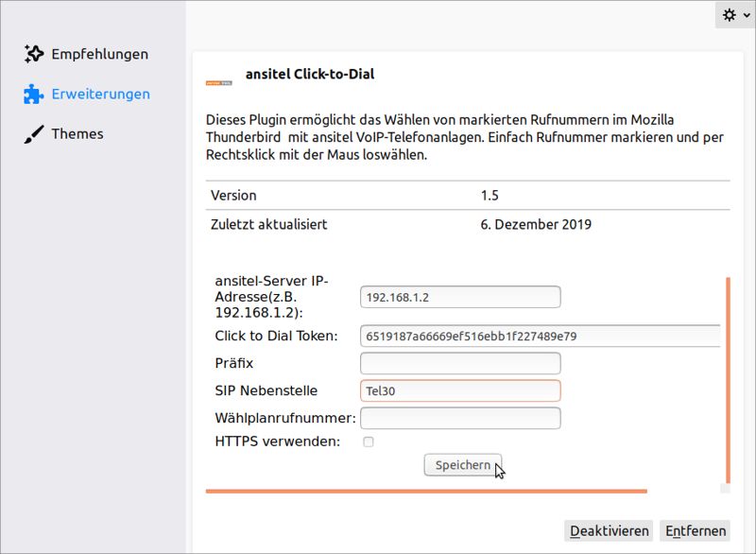756x554 pixels.
Task: Focus the Wählplanrufnummer text field
Action: [x=460, y=418]
